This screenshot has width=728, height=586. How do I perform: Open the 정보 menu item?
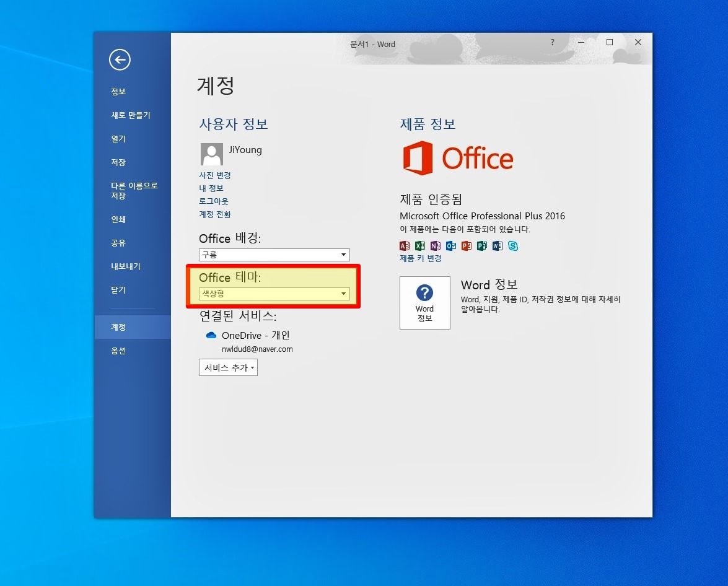pyautogui.click(x=118, y=92)
